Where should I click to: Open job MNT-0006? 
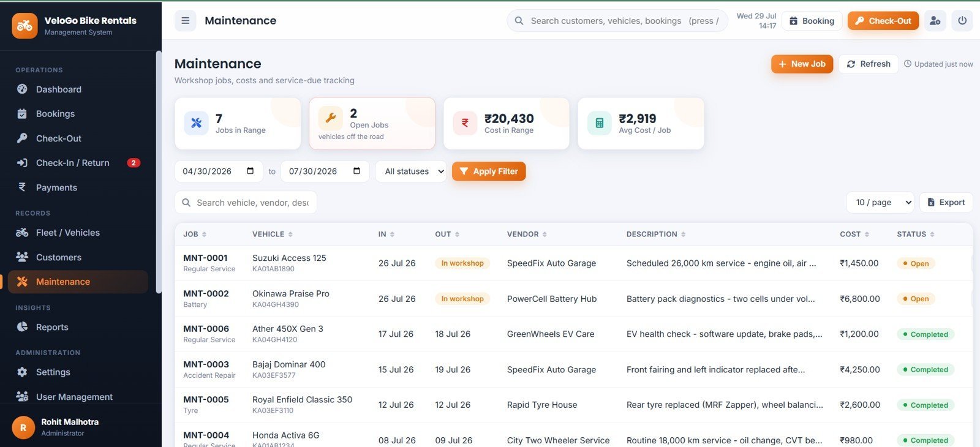point(206,329)
